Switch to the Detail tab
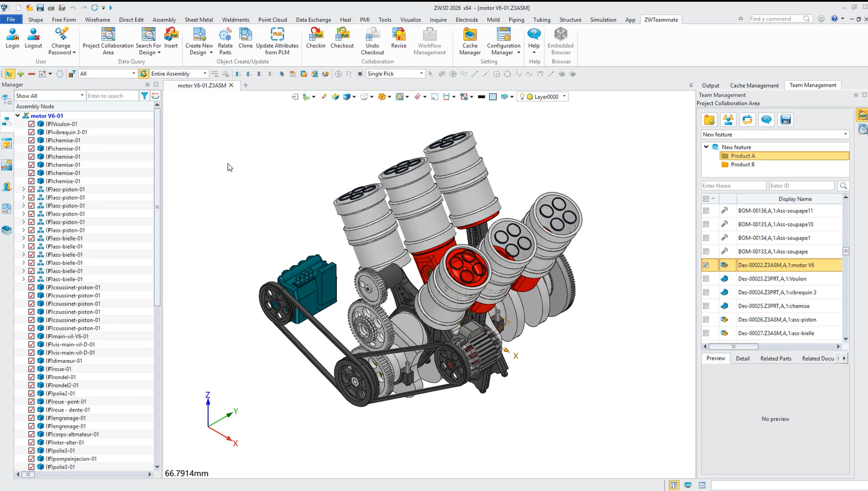This screenshot has height=491, width=868. (743, 358)
